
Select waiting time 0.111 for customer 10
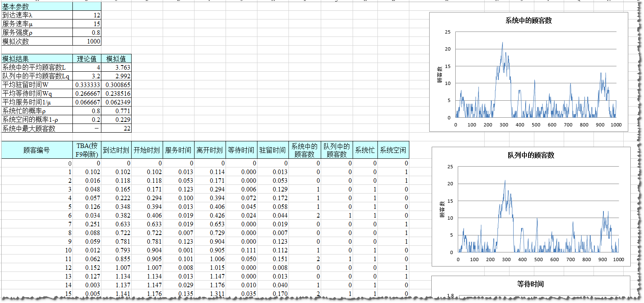point(241,250)
